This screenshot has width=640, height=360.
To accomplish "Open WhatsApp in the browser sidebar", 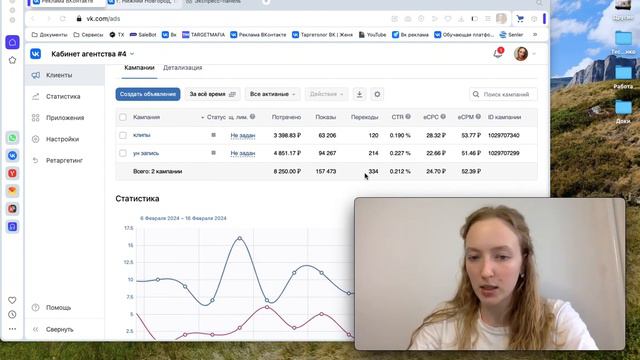I will coord(12,138).
